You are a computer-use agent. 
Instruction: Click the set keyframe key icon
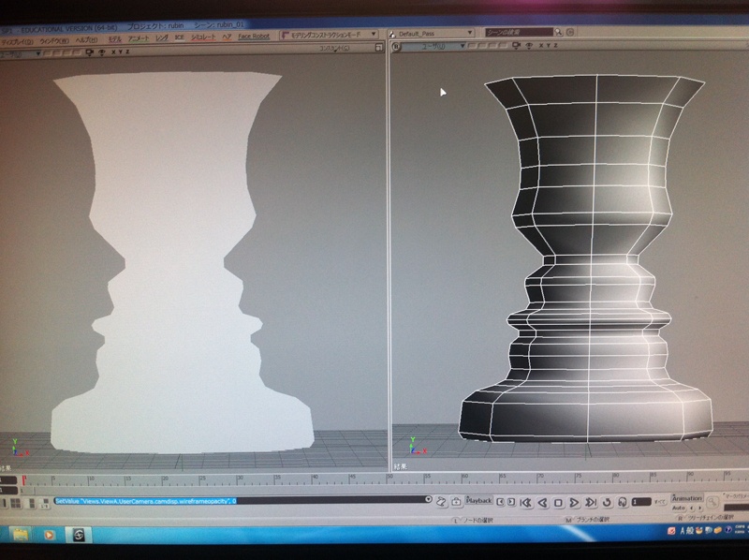click(x=714, y=502)
